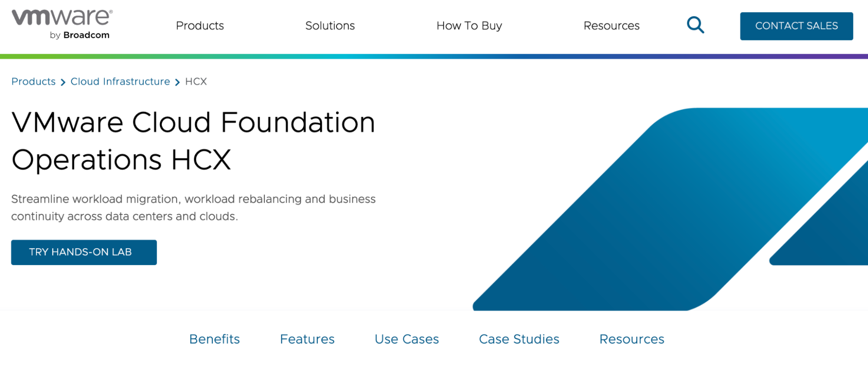Viewport: 868px width, 368px height.
Task: Expand the Resources menu in the header
Action: tap(611, 26)
